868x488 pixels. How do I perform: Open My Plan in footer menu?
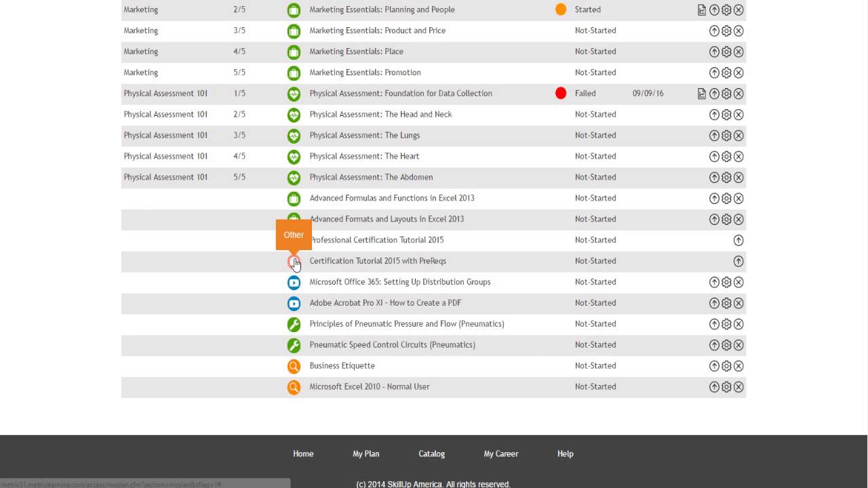(366, 454)
